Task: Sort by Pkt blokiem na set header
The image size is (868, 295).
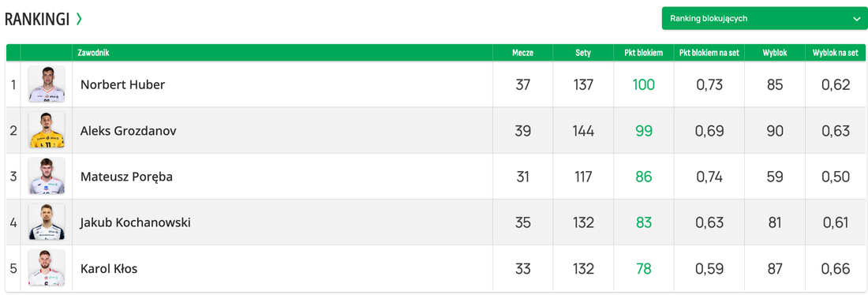Action: (709, 53)
